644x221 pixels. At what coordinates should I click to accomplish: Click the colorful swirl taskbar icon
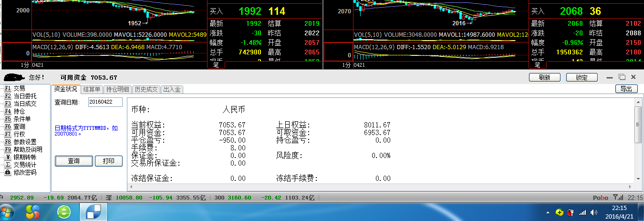pyautogui.click(x=33, y=211)
